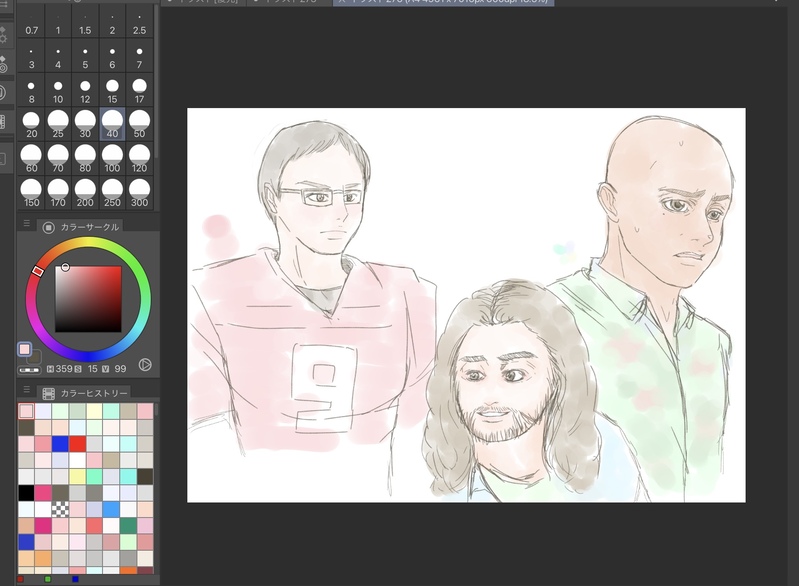The image size is (799, 586).
Task: Select the 15 brush size preset
Action: coord(112,90)
